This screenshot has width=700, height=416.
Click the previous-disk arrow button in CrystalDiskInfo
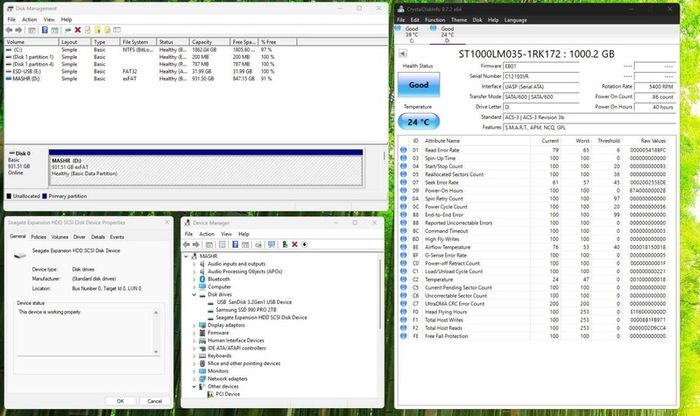click(x=403, y=54)
